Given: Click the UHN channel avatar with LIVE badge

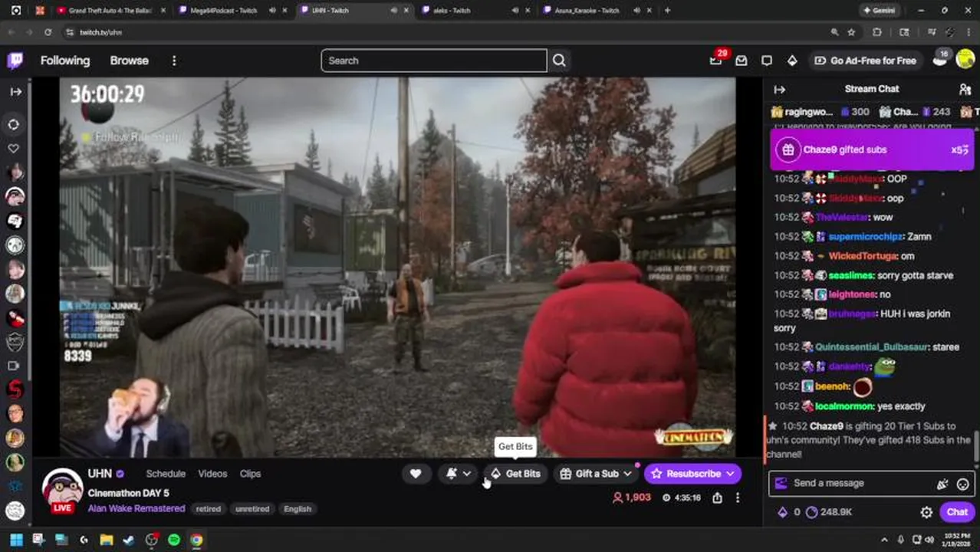Looking at the screenshot, I should pos(62,491).
